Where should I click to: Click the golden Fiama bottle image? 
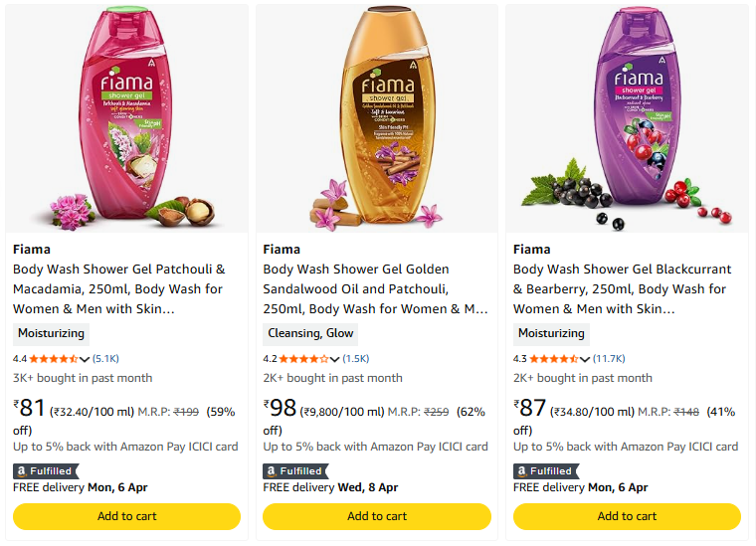click(x=377, y=114)
